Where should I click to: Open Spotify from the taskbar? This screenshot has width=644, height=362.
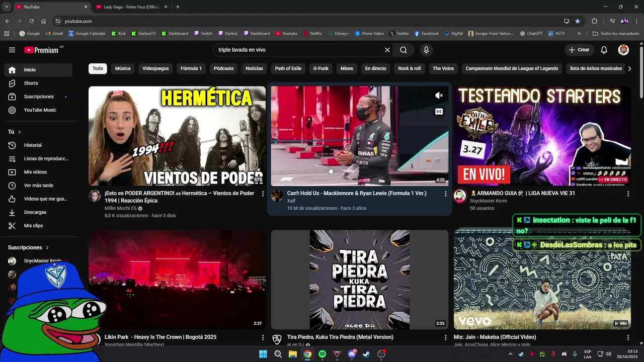click(x=322, y=354)
